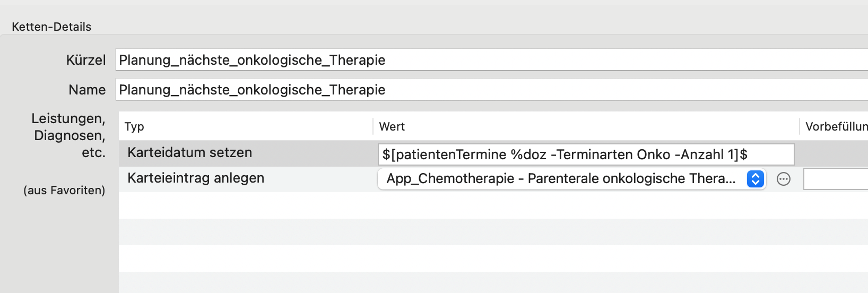Image resolution: width=868 pixels, height=293 pixels.
Task: Expand the App_Chemotherapie dropdown arrows
Action: click(x=755, y=179)
